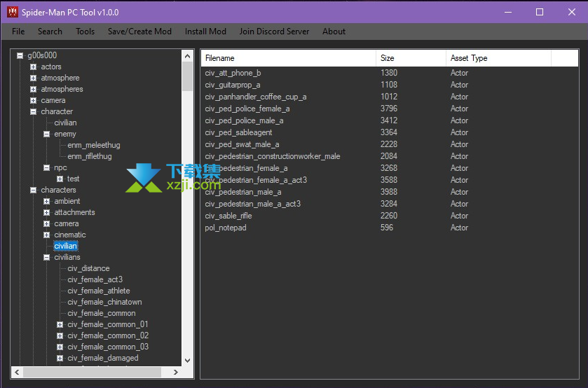Sort by the Size column header
Viewport: 588px width, 388px height.
coord(411,58)
